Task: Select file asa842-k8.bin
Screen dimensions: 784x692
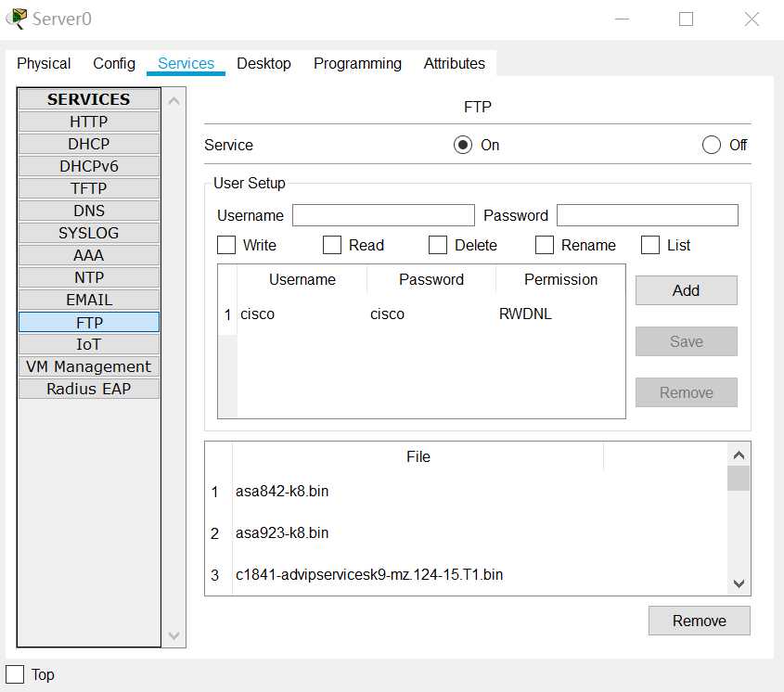Action: pyautogui.click(x=418, y=491)
